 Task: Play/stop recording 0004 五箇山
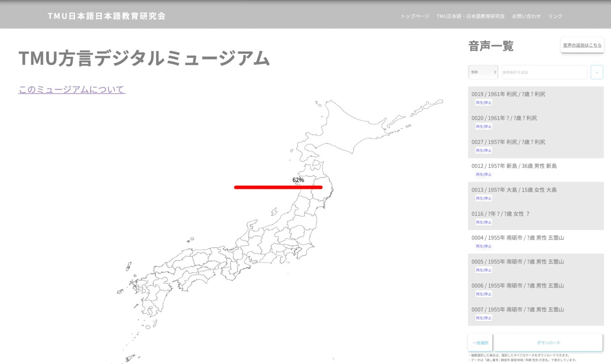coord(483,246)
